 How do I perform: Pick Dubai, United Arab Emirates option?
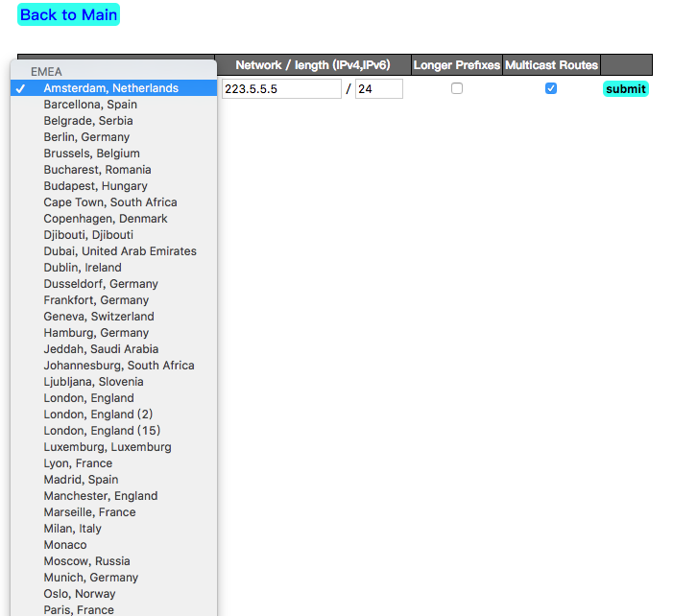coord(120,251)
